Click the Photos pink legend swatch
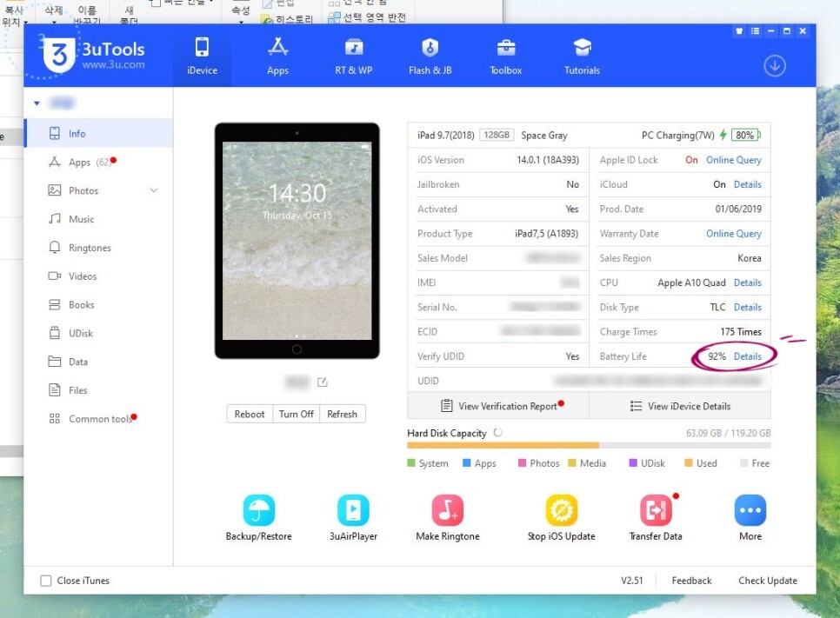Viewport: 840px width, 618px height. click(522, 463)
